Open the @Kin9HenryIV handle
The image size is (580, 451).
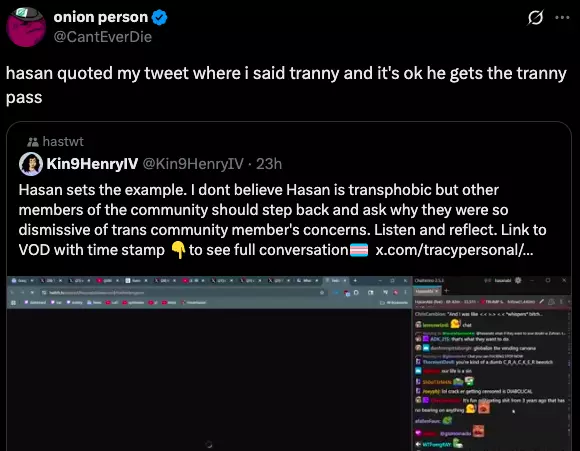click(x=193, y=164)
